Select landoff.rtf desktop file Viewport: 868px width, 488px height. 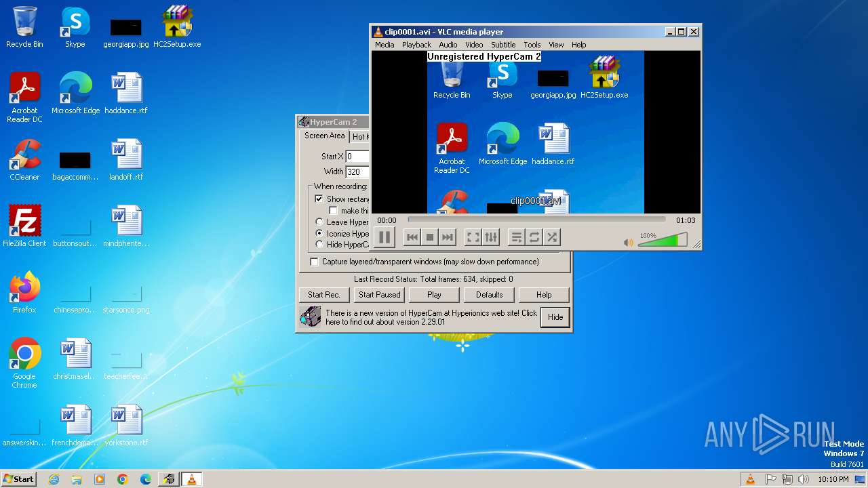click(126, 160)
